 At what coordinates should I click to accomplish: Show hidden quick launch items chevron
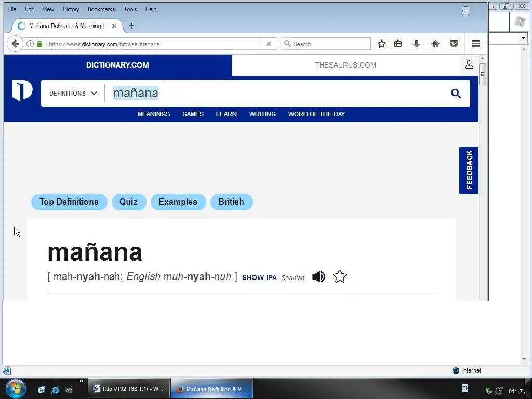[82, 381]
